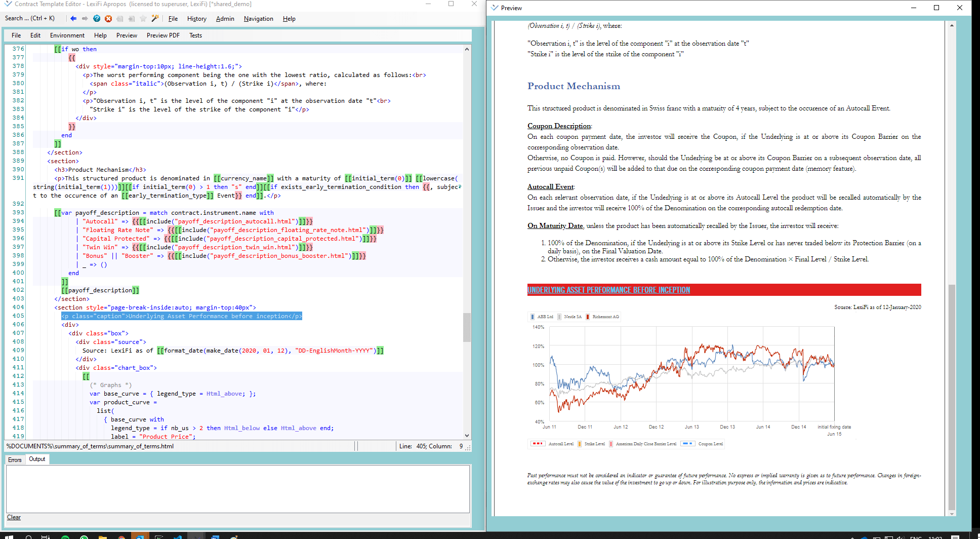Open help via the blue question mark icon
Screen dimensions: 980x539
coord(96,18)
